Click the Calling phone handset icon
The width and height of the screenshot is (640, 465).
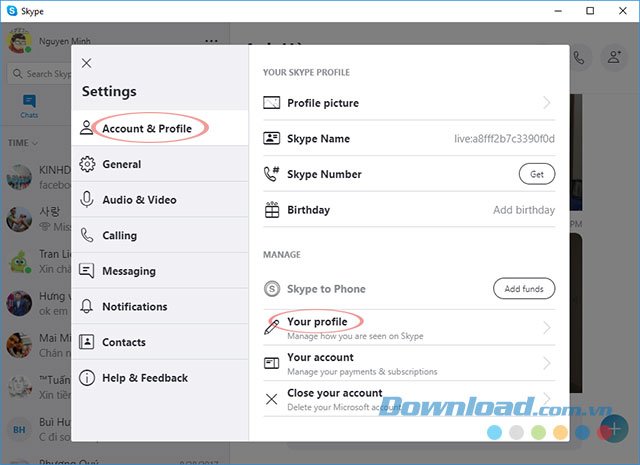coord(87,235)
